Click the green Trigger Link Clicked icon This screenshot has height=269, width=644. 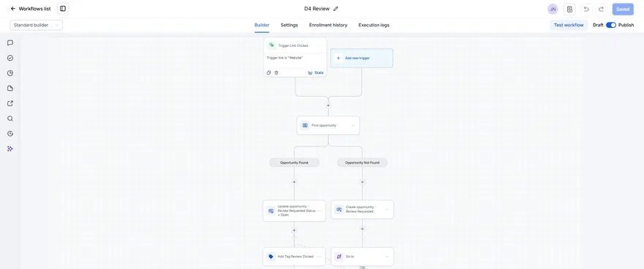click(x=272, y=45)
